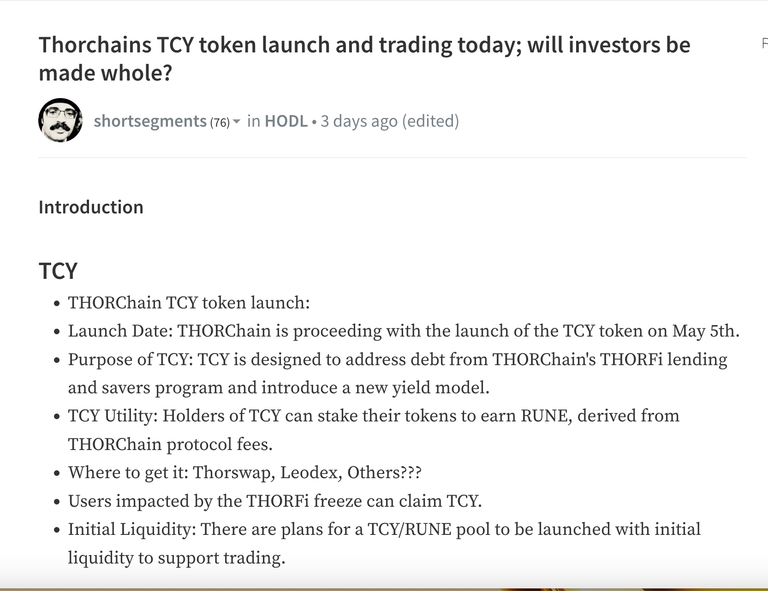The width and height of the screenshot is (768, 591).
Task: Click the 'Purpose of TCY' bullet text
Action: 397,374
